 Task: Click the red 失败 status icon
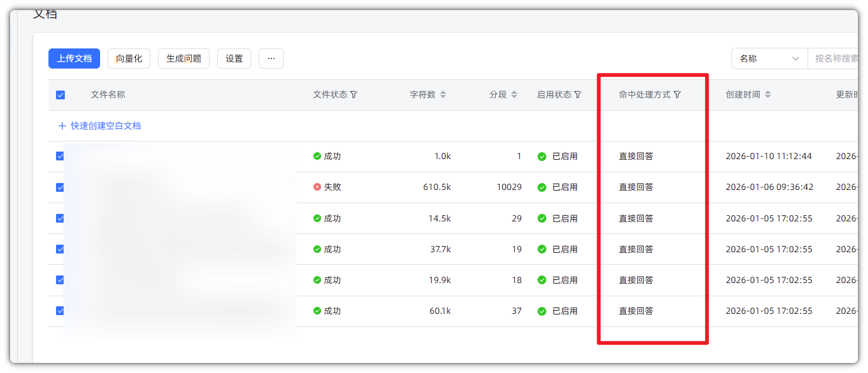pos(317,187)
